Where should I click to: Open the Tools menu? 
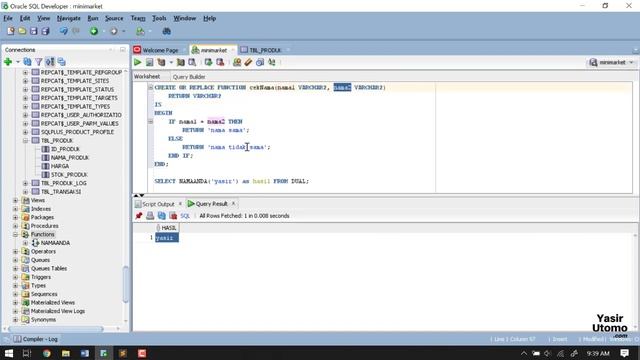click(x=159, y=18)
